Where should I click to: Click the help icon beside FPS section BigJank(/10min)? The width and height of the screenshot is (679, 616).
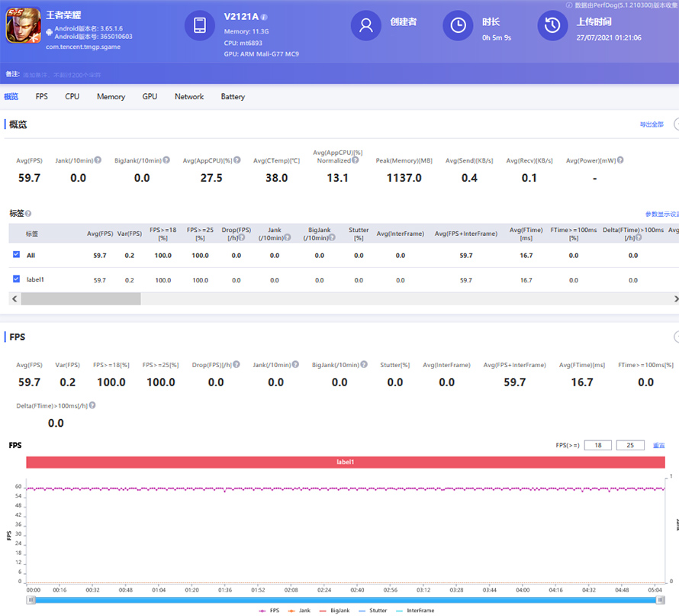tap(364, 365)
